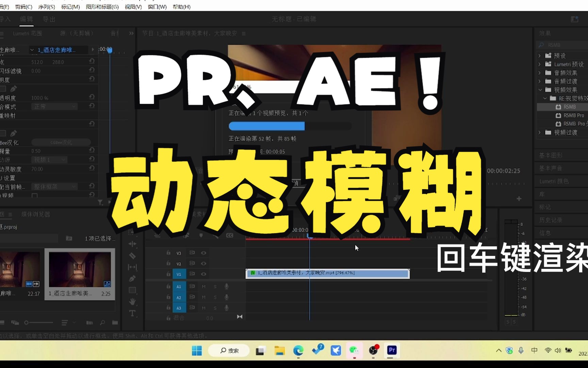
Task: Switch to the 导出 workspace tab
Action: click(49, 19)
